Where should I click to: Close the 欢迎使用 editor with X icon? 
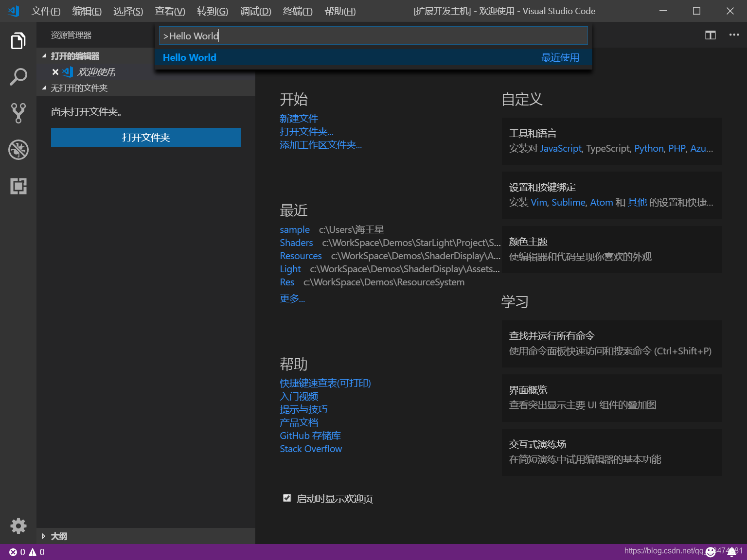click(55, 72)
